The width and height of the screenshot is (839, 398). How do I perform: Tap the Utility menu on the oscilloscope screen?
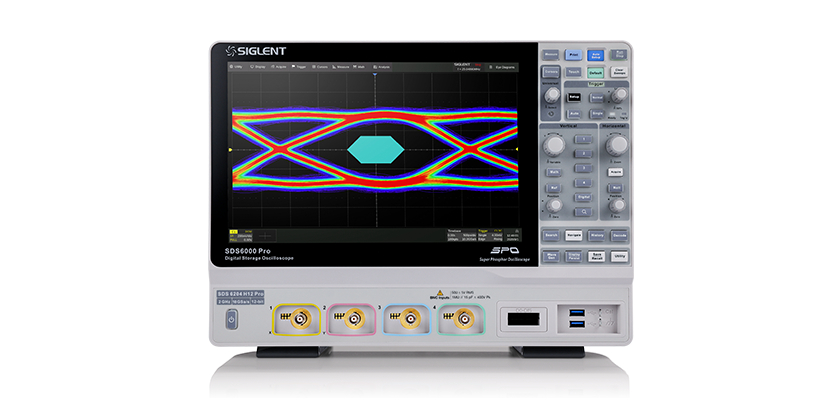[235, 67]
